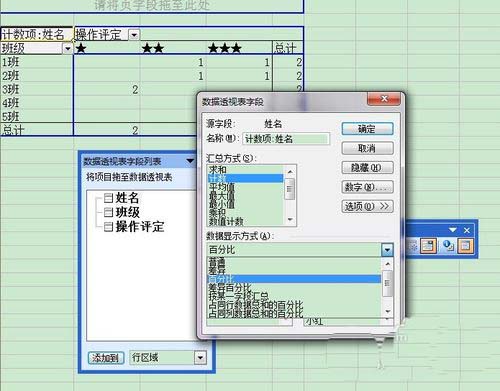The width and height of the screenshot is (500, 391).
Task: Open the 行区域 area dropdown
Action: [x=200, y=358]
